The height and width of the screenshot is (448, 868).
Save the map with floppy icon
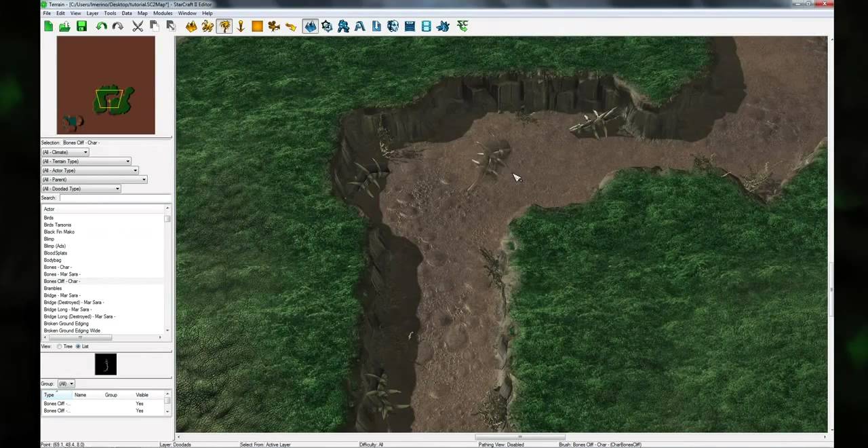tap(81, 26)
